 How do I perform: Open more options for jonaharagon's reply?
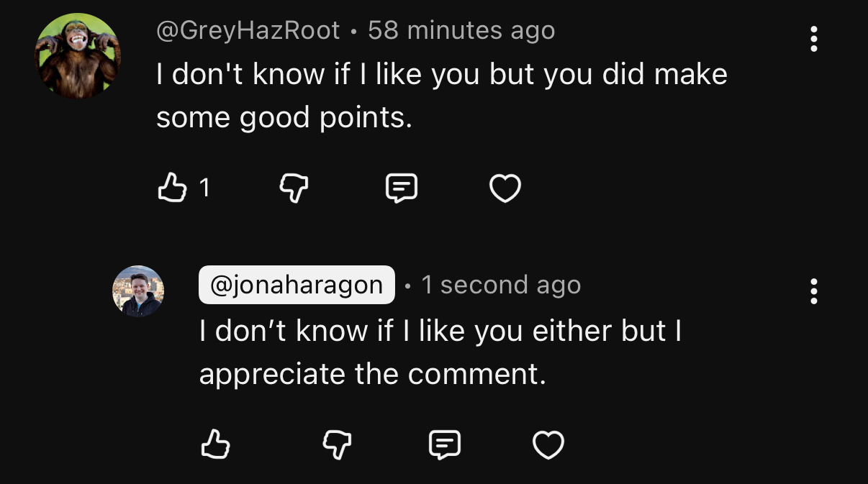tap(813, 291)
